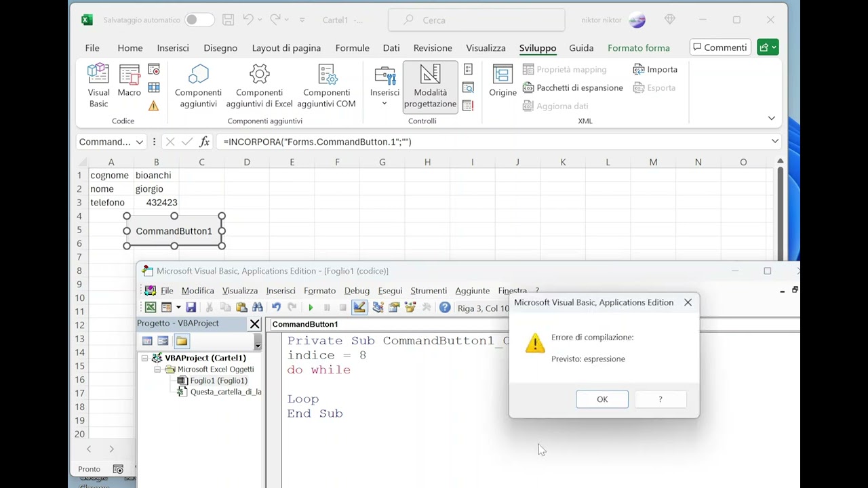Close the compile error dialog
This screenshot has height=488, width=868.
(688, 302)
